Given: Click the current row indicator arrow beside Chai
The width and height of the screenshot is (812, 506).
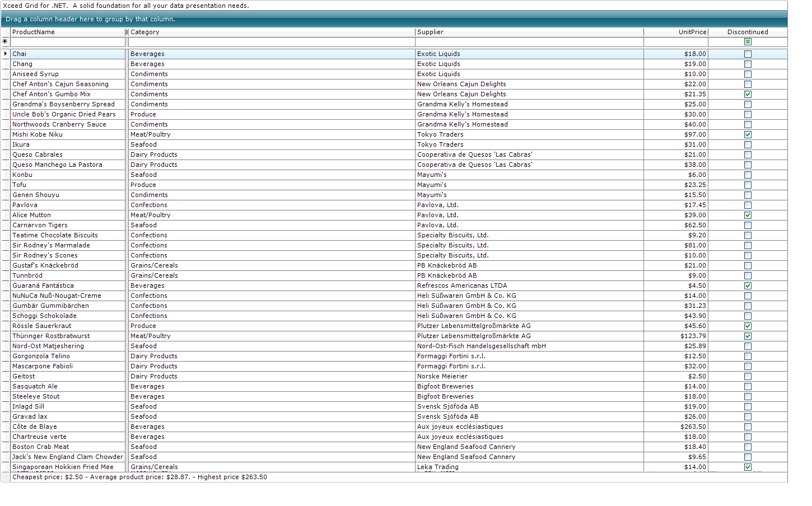Looking at the screenshot, I should [x=4, y=53].
